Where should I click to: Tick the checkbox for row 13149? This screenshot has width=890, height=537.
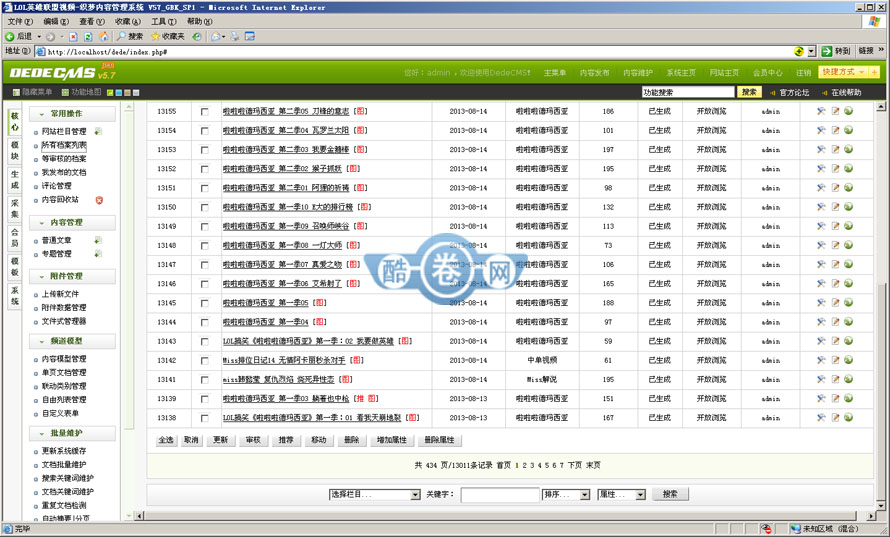click(204, 226)
